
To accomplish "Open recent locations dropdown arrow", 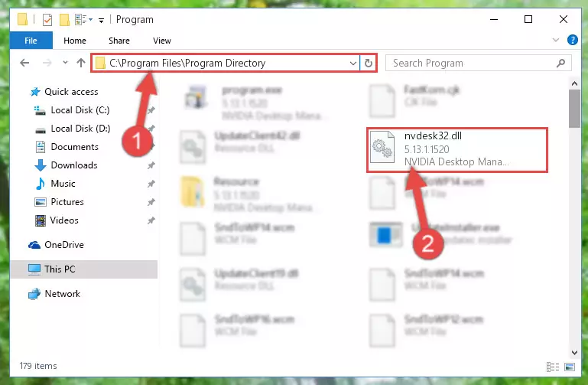I will tap(65, 63).
